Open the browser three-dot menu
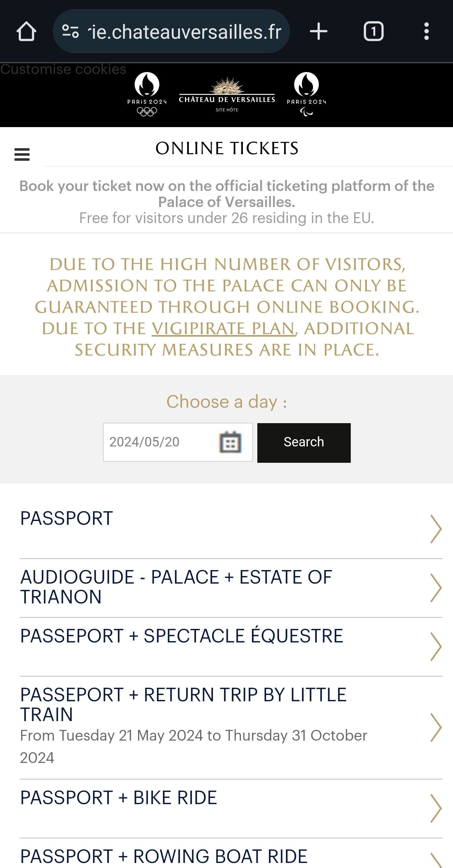 [x=426, y=32]
